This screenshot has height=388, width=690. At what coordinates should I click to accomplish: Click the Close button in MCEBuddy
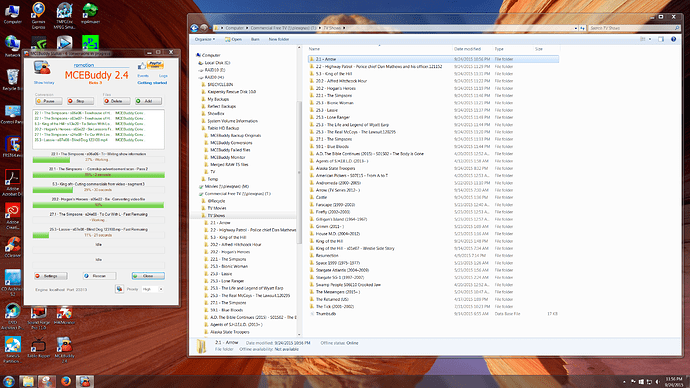pos(148,276)
